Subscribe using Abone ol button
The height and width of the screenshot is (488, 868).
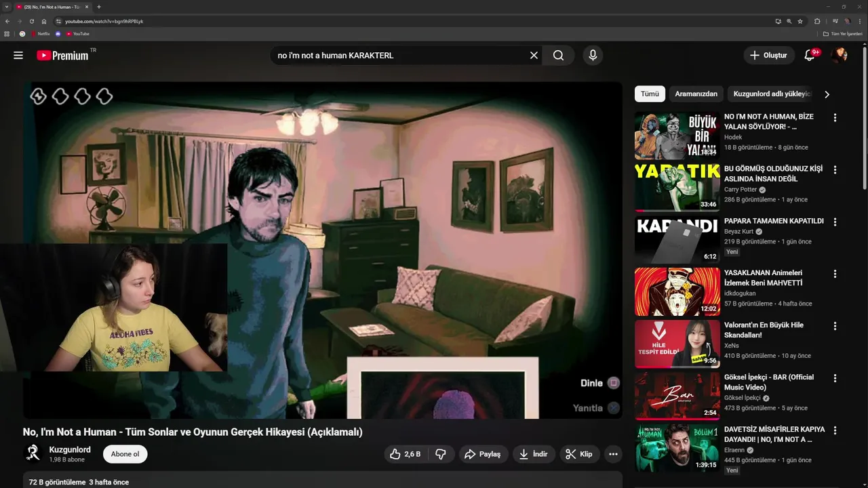pos(125,454)
